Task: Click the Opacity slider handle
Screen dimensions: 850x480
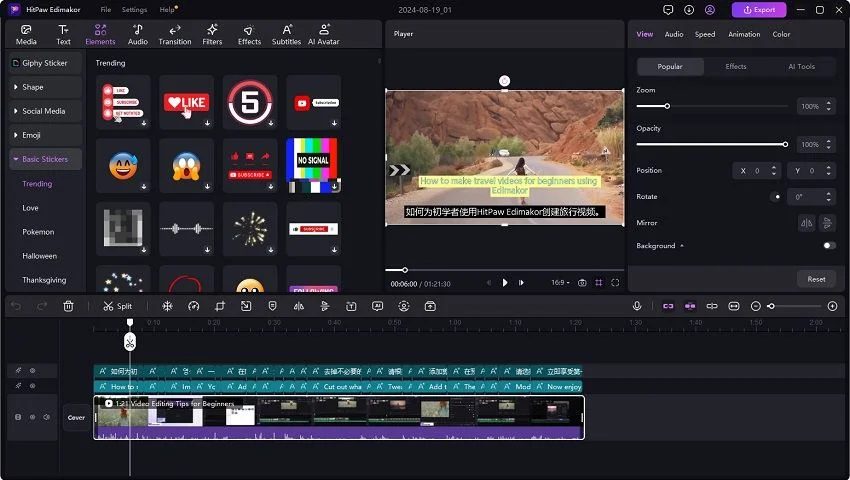Action: (785, 144)
